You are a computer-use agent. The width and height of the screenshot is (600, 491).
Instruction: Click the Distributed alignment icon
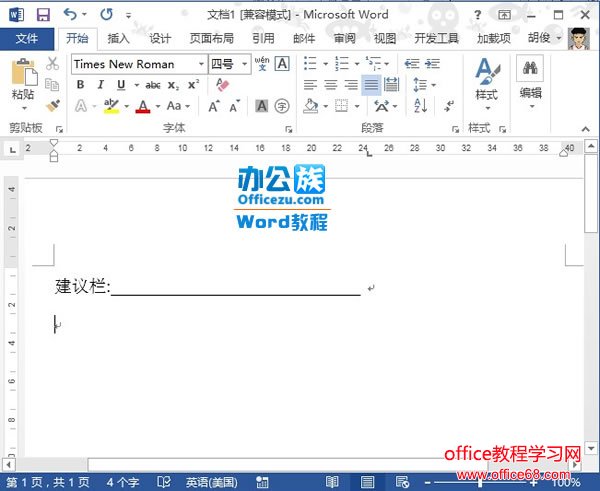coord(391,85)
